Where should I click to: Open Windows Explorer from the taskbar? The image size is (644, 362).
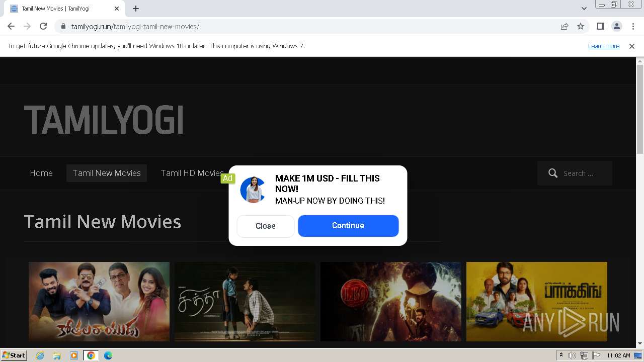pos(57,355)
